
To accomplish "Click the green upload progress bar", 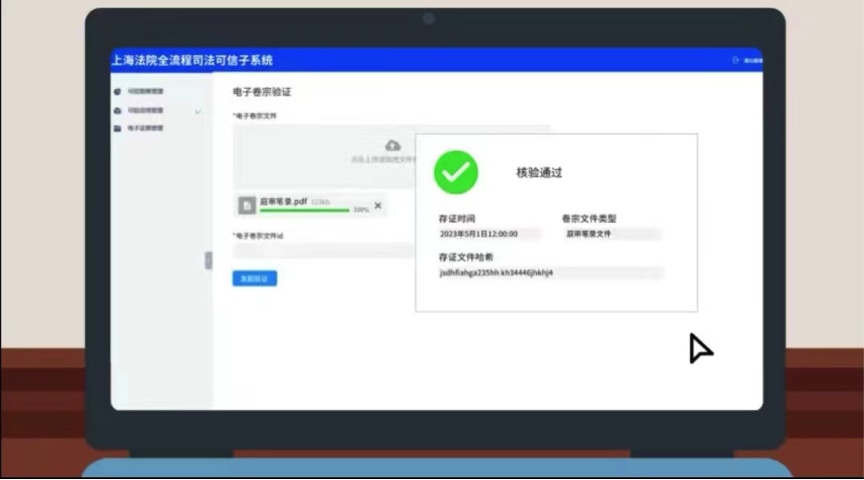I will click(305, 211).
